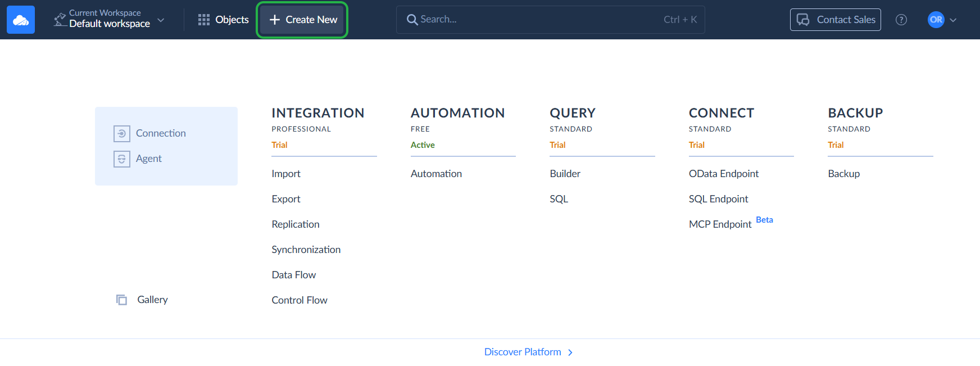Click the Gallery icon

(121, 300)
